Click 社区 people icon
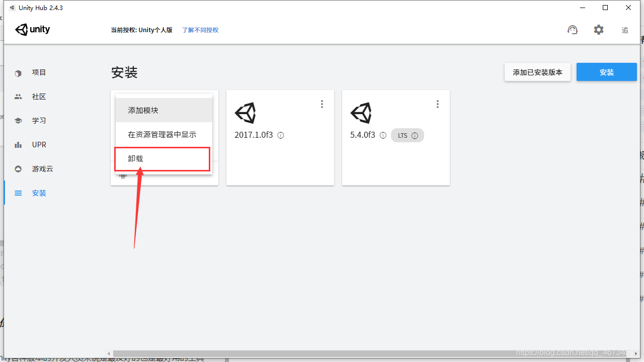The width and height of the screenshot is (644, 362). (18, 97)
